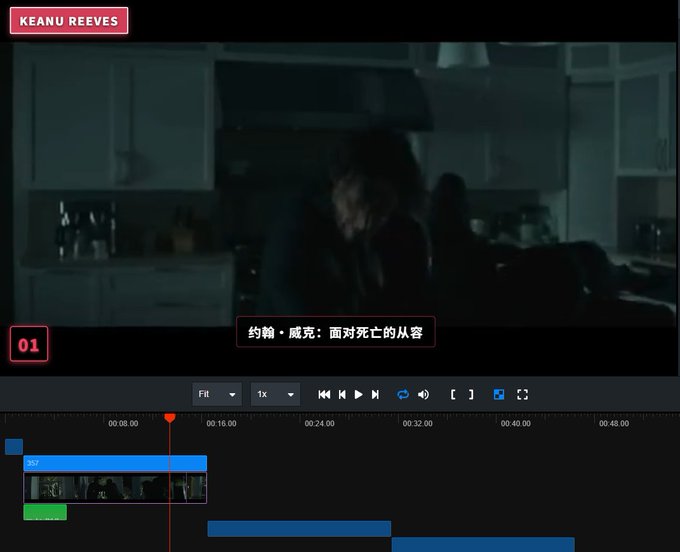Select the green clip on timeline

coord(45,512)
